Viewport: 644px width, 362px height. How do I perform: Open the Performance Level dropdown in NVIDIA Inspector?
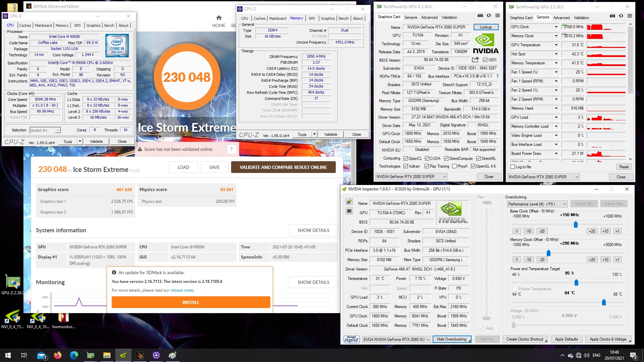tap(537, 204)
